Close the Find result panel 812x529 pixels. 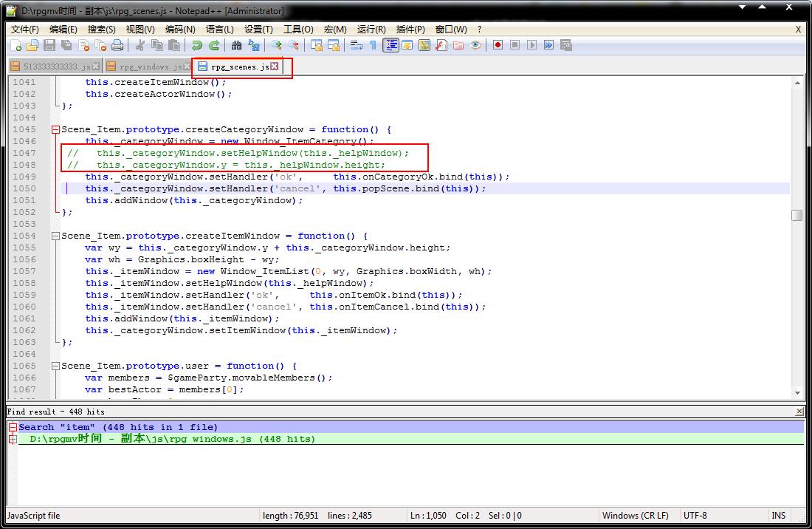coord(799,412)
